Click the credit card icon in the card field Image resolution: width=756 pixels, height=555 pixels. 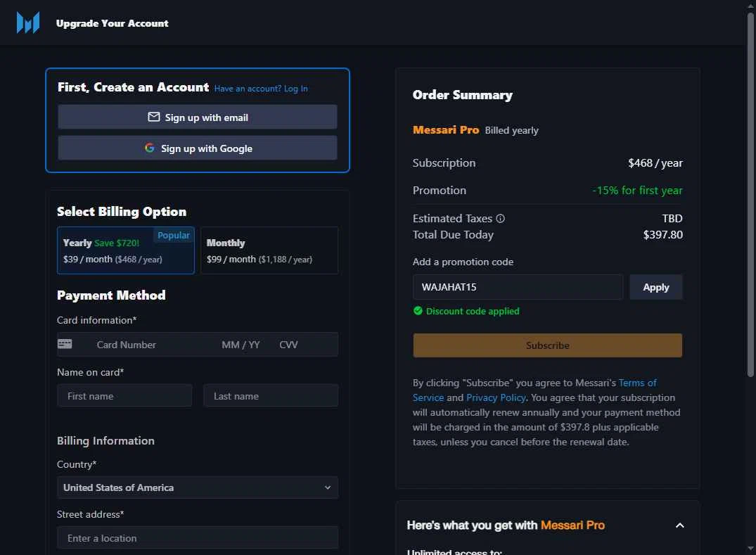pyautogui.click(x=65, y=344)
